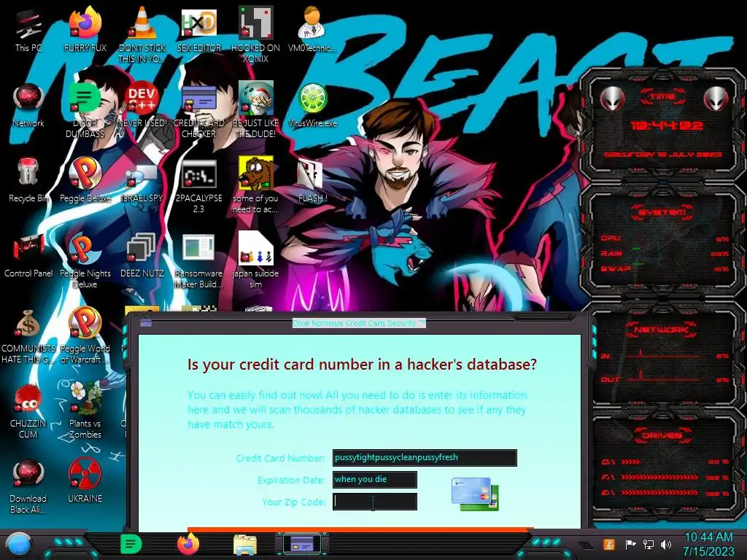The height and width of the screenshot is (560, 747).
Task: Click the 7/15/2023 date in tray
Action: 708,551
